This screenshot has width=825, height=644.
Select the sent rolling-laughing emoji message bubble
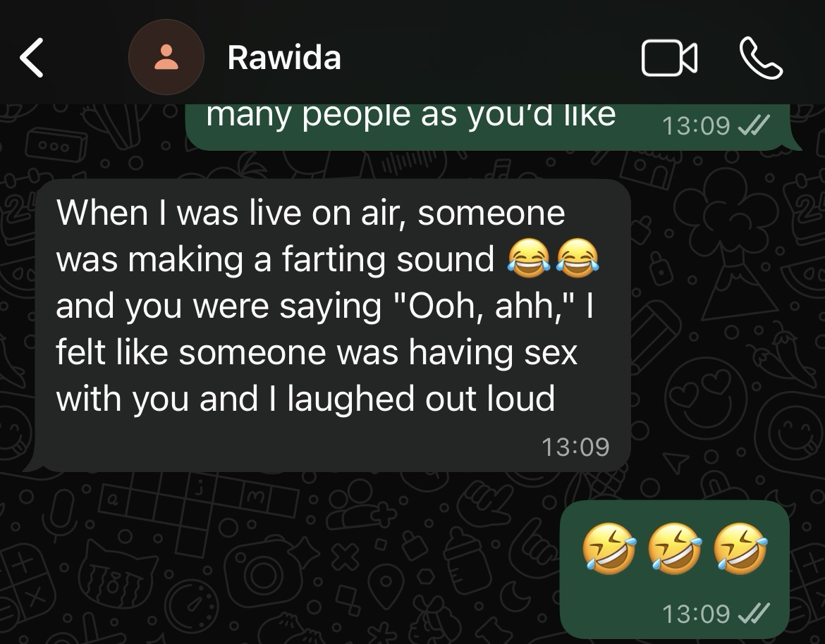(x=675, y=569)
